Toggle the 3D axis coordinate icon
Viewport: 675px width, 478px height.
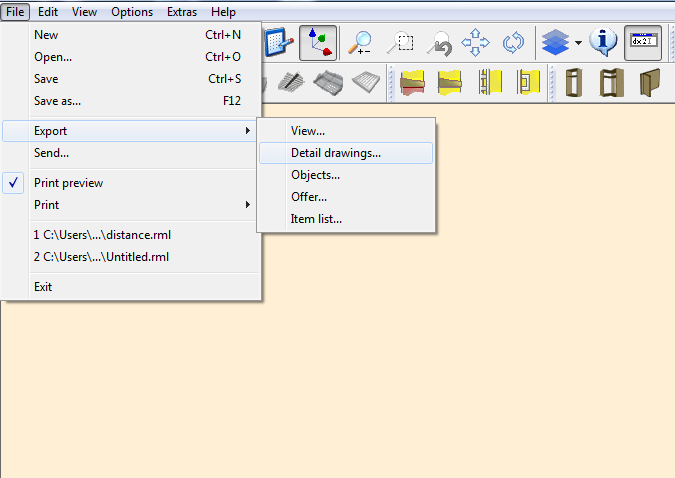coord(318,43)
